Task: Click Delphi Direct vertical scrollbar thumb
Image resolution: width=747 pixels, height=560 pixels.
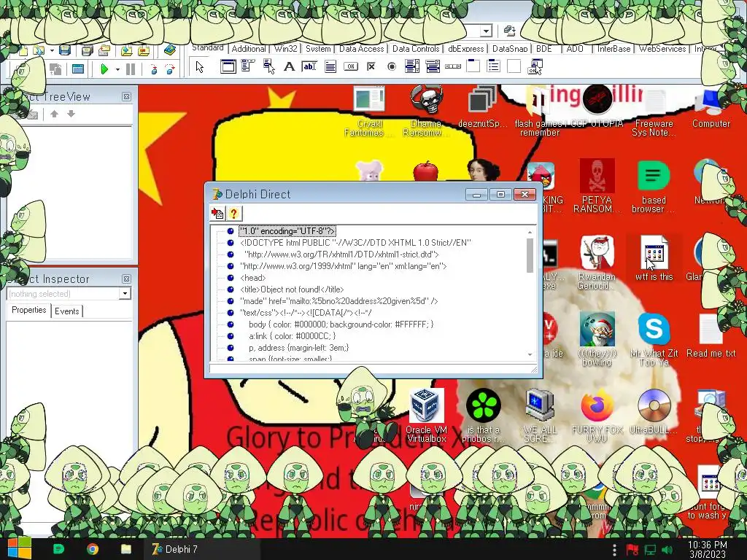Action: coord(530,255)
